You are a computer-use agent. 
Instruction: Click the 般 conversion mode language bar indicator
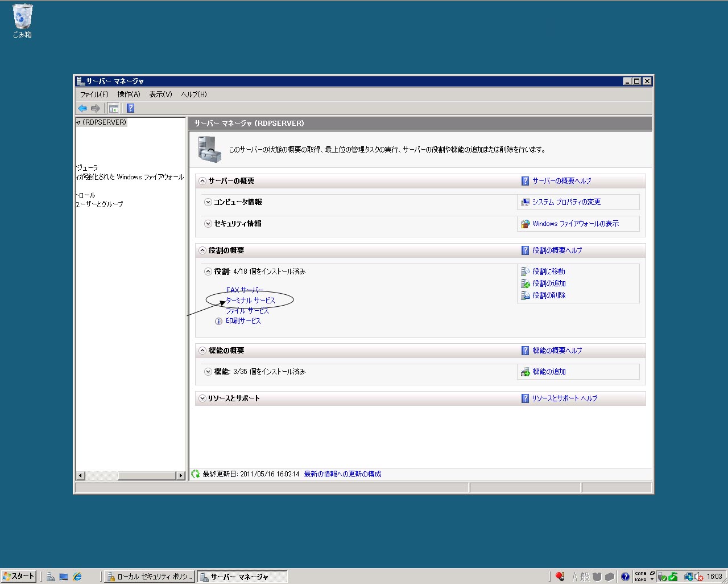click(x=585, y=577)
